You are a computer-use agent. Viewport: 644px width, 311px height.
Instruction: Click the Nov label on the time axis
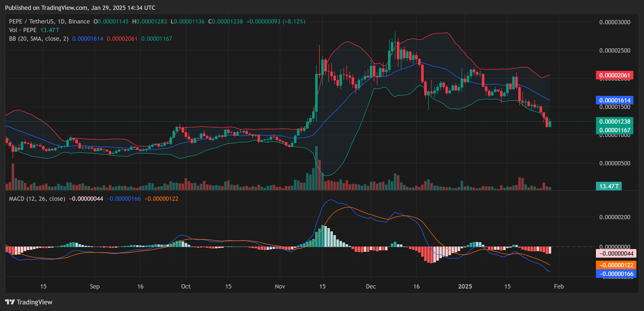coord(280,286)
